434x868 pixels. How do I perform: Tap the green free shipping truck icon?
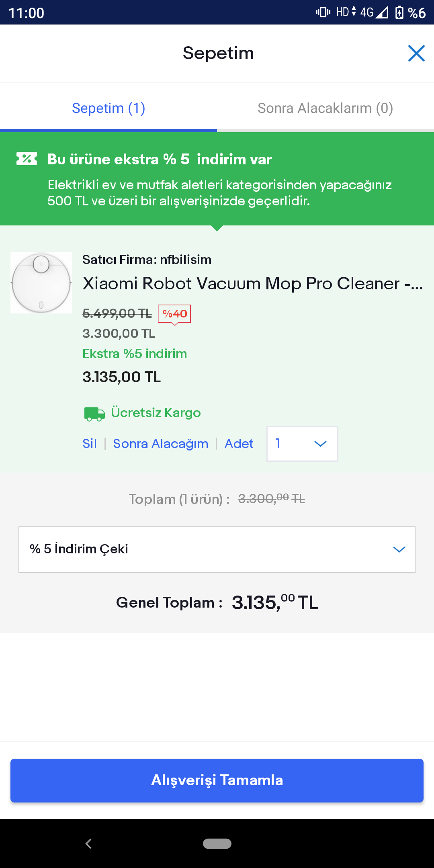tap(94, 414)
